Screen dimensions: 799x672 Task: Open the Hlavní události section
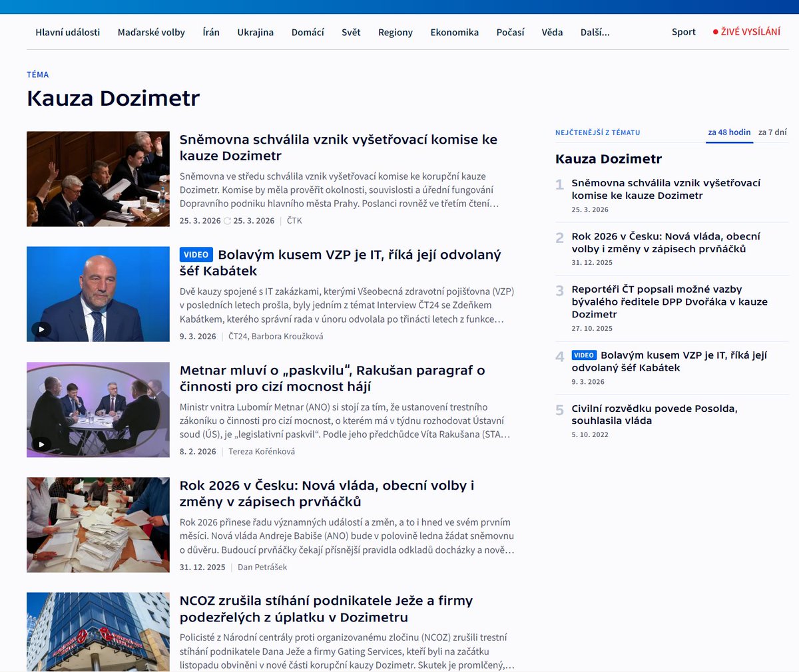pyautogui.click(x=67, y=31)
